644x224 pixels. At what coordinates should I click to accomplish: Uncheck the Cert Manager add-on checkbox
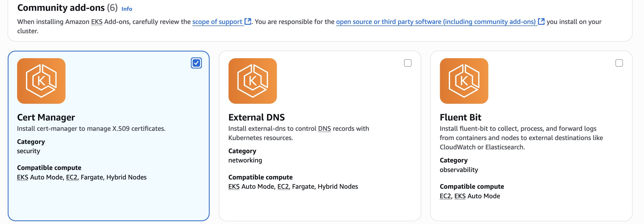tap(196, 63)
